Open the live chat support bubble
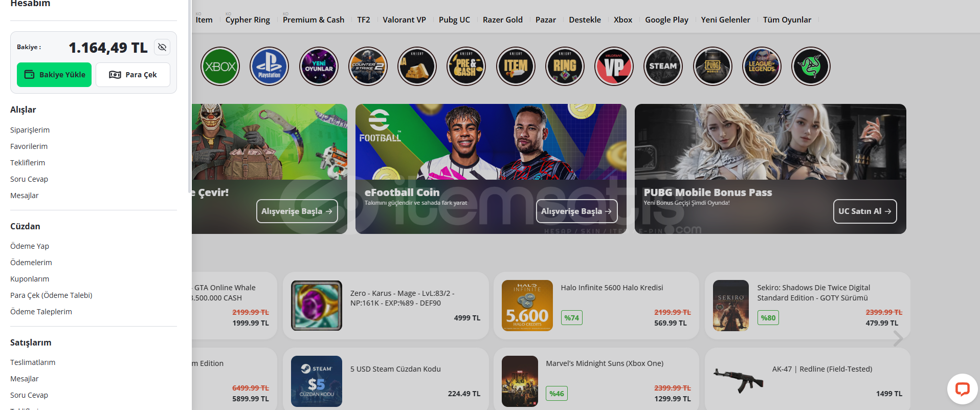Image resolution: width=980 pixels, height=410 pixels. (962, 389)
